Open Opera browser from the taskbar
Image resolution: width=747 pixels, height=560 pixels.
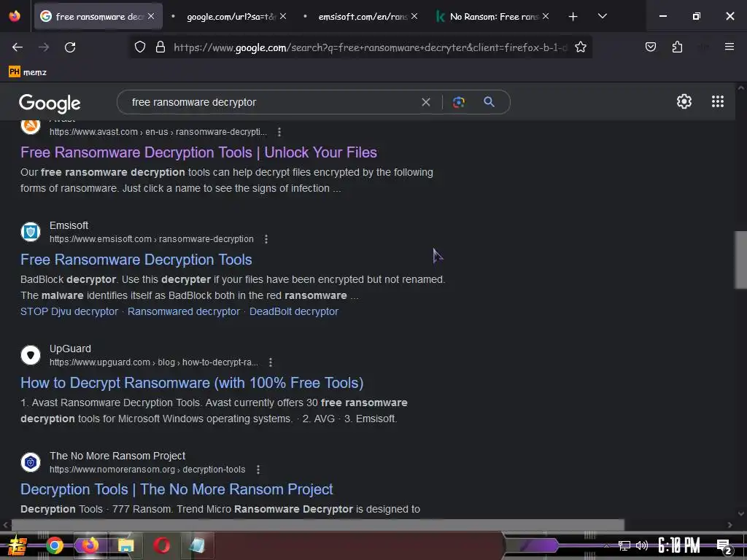(x=161, y=545)
